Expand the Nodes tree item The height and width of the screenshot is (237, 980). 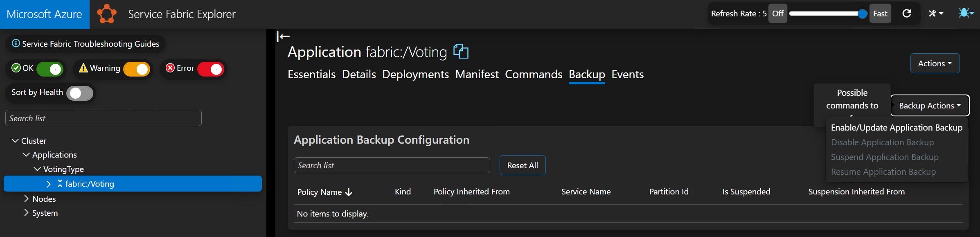coord(26,199)
